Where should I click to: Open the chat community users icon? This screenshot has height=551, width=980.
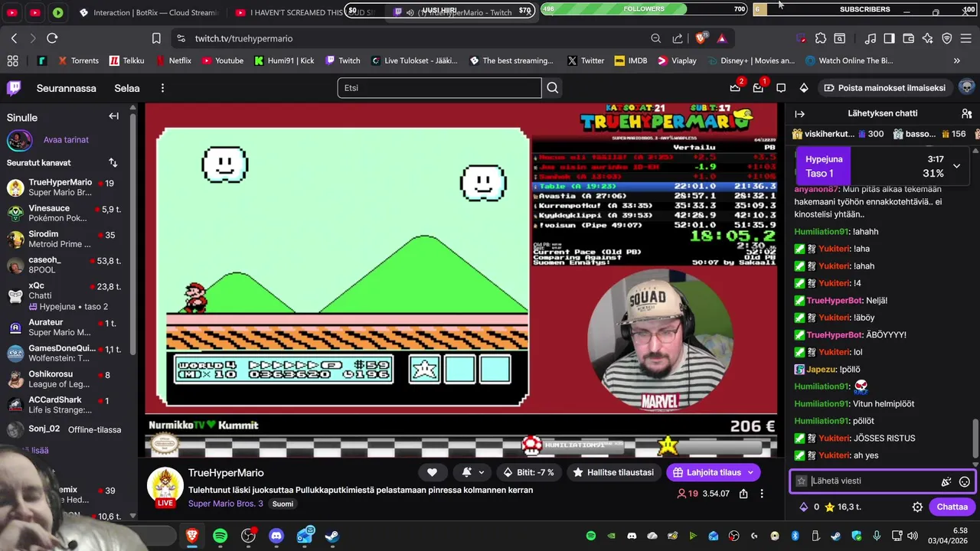coord(966,113)
